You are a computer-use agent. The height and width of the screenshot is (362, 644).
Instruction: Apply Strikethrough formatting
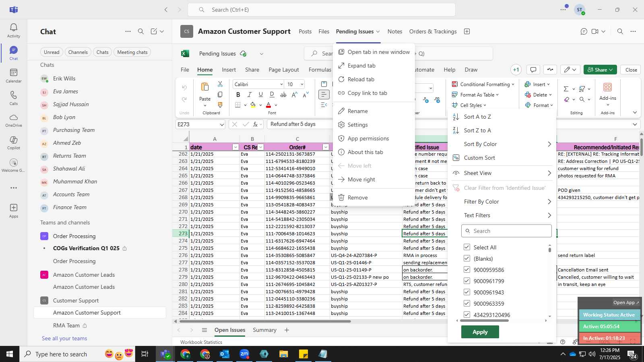click(x=283, y=95)
